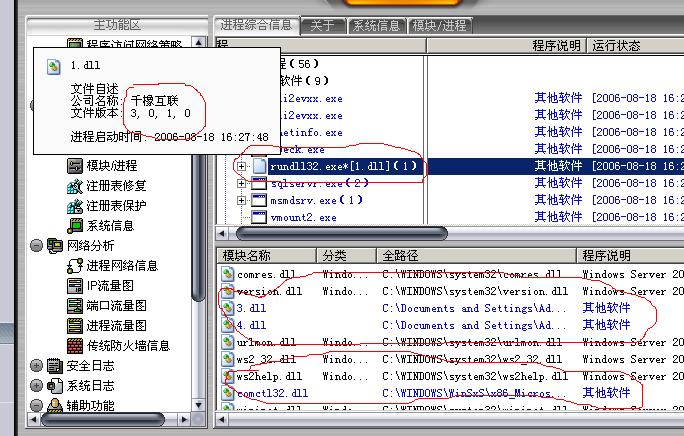Select the 注册表修复 sidebar item
This screenshot has width=684, height=436.
tap(116, 186)
